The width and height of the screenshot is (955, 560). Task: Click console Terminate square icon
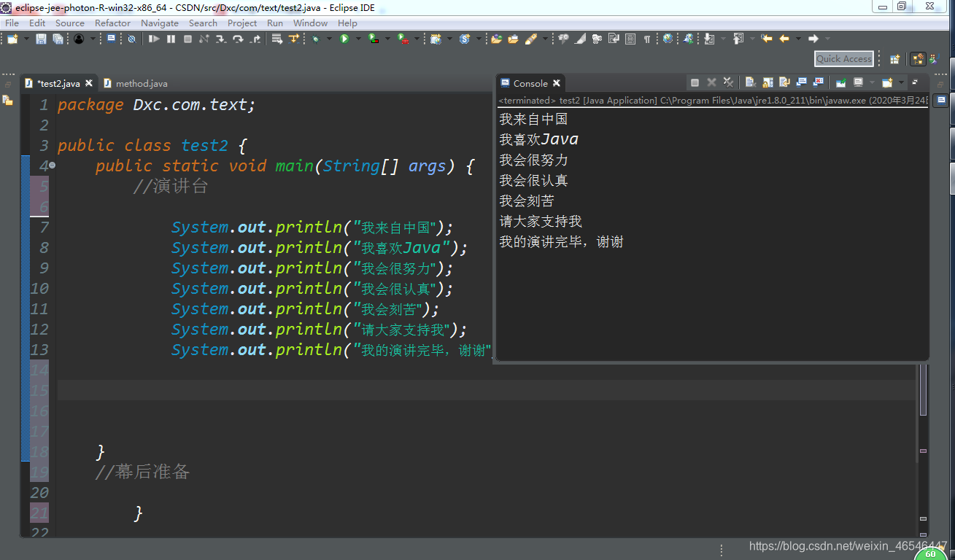[x=695, y=82]
